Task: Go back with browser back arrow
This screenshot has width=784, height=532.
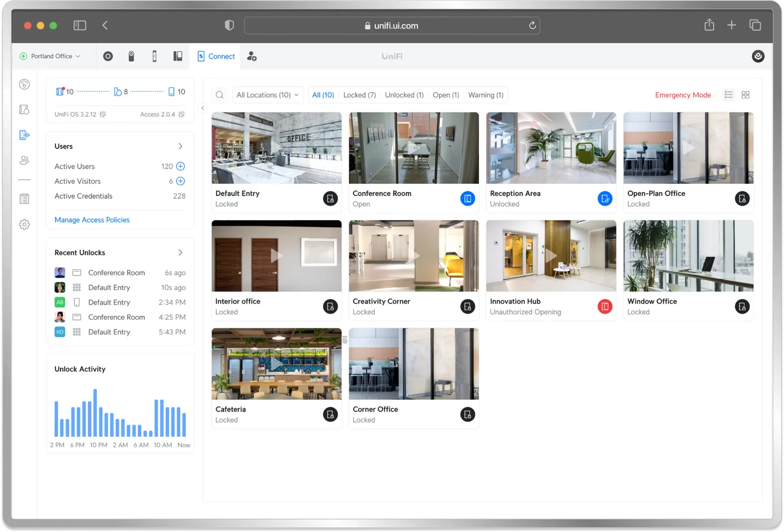Action: (x=105, y=25)
